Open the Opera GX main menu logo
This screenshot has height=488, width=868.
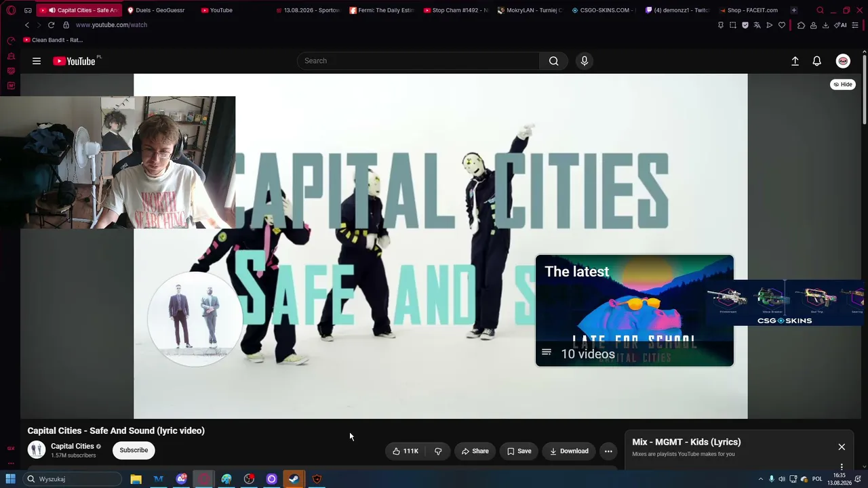11,10
